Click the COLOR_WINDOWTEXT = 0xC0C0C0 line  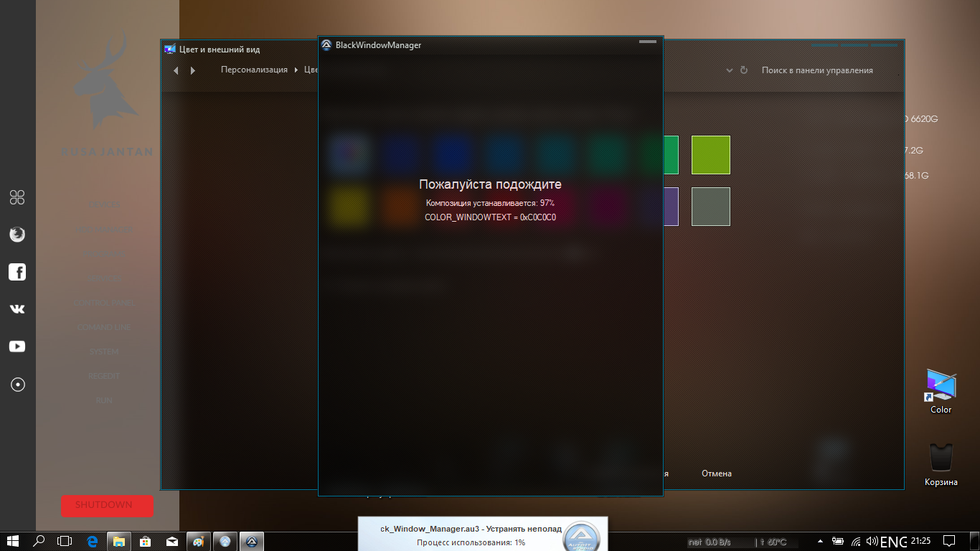pyautogui.click(x=491, y=217)
